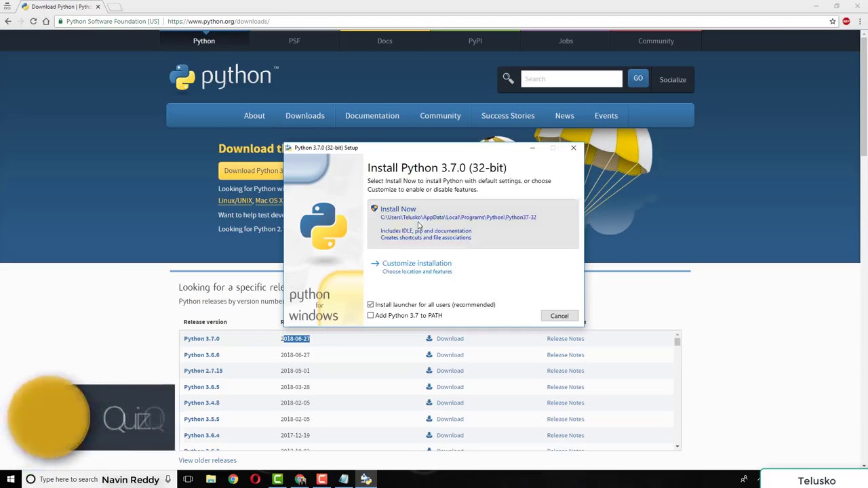Open the Documentation navigation menu
This screenshot has width=868, height=488.
coord(372,115)
